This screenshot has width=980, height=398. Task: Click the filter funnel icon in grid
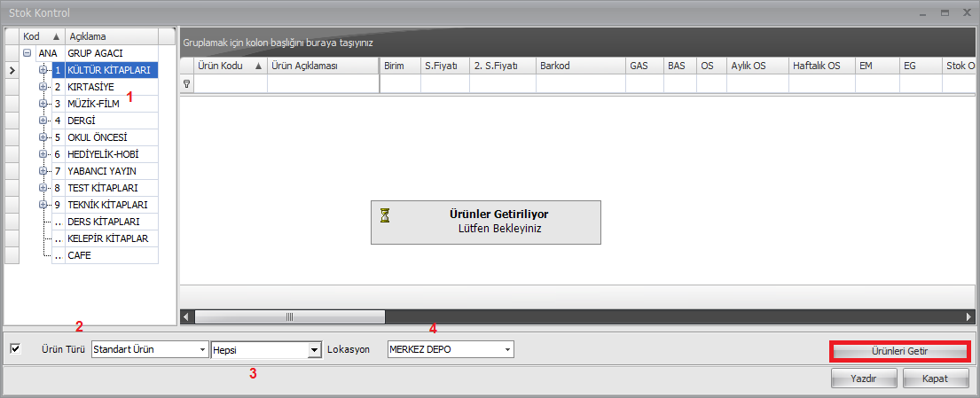pyautogui.click(x=186, y=84)
